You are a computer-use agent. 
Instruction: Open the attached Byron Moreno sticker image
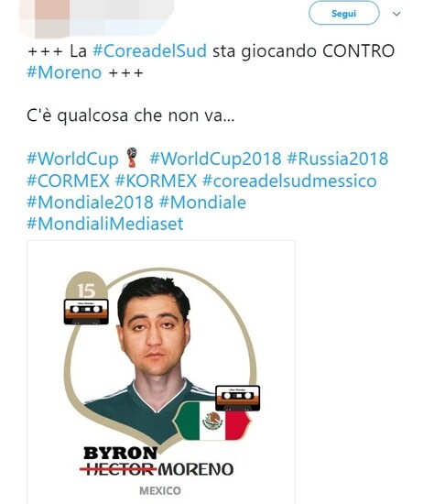[161, 372]
